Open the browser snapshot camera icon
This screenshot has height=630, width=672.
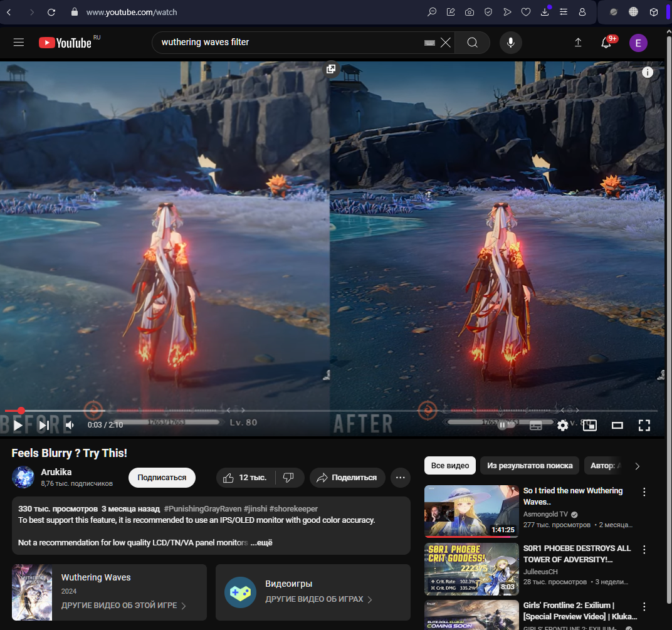point(470,12)
